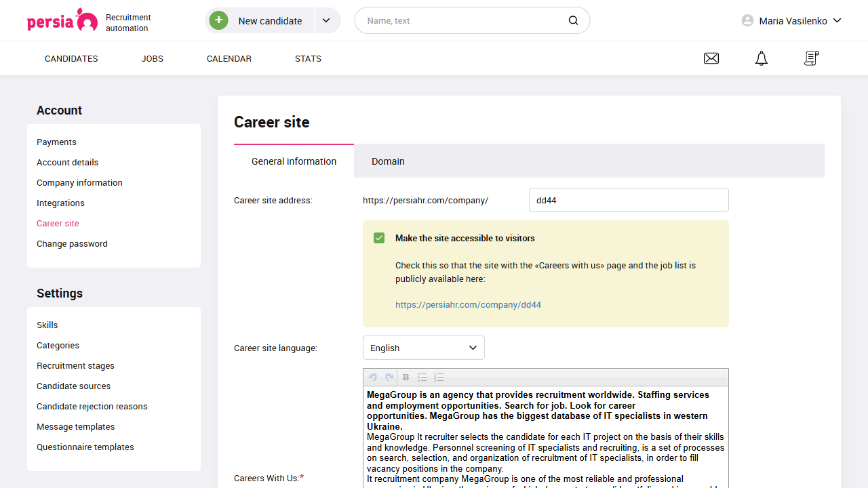
Task: Click the redo icon in the text editor
Action: 389,377
